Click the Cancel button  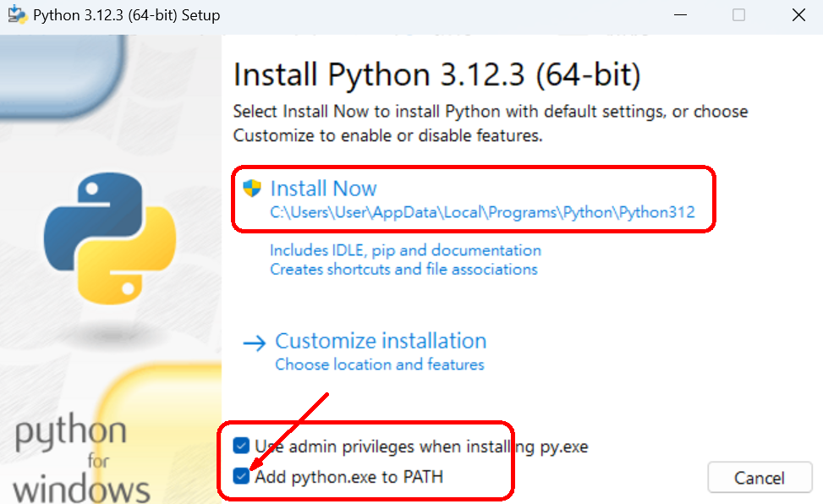coord(760,478)
